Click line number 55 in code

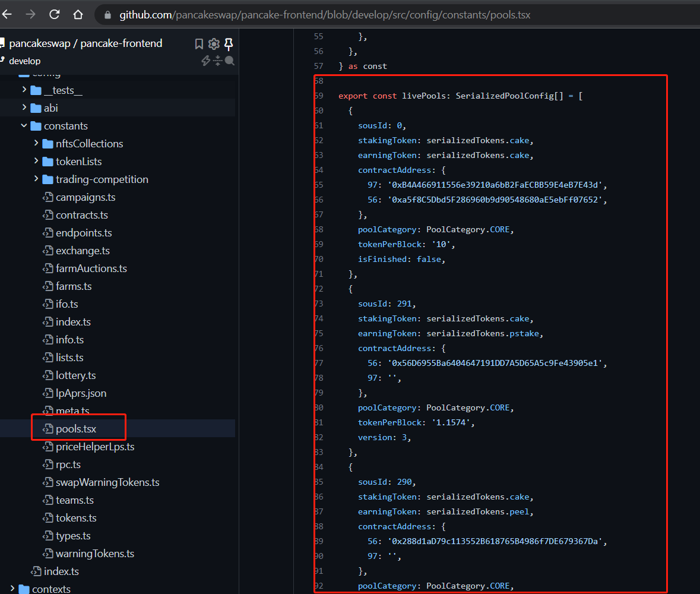click(x=318, y=37)
